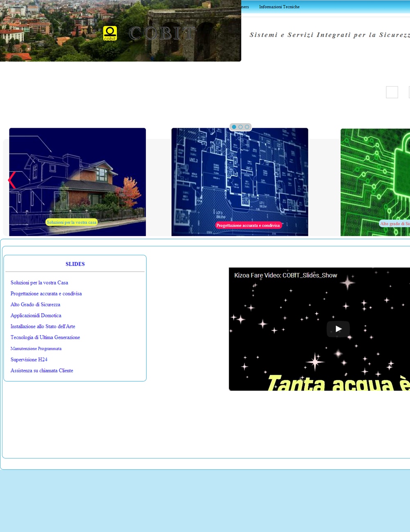The width and height of the screenshot is (410, 532).
Task: Open the Informazioni Tecniche menu
Action: point(279,7)
